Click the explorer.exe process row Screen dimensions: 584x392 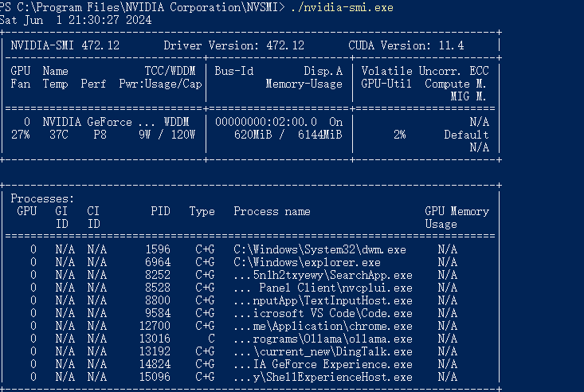click(x=307, y=262)
